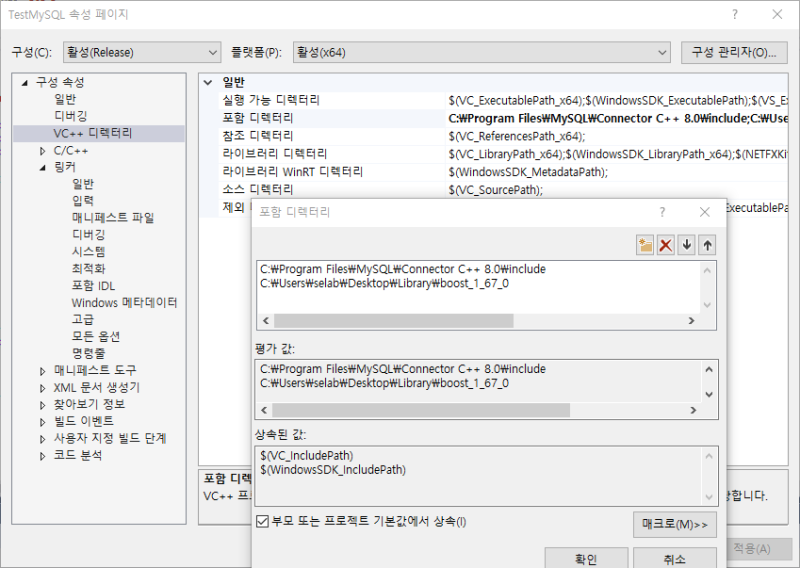Click down arrow of 평가 값 vertical scrollbar

709,394
